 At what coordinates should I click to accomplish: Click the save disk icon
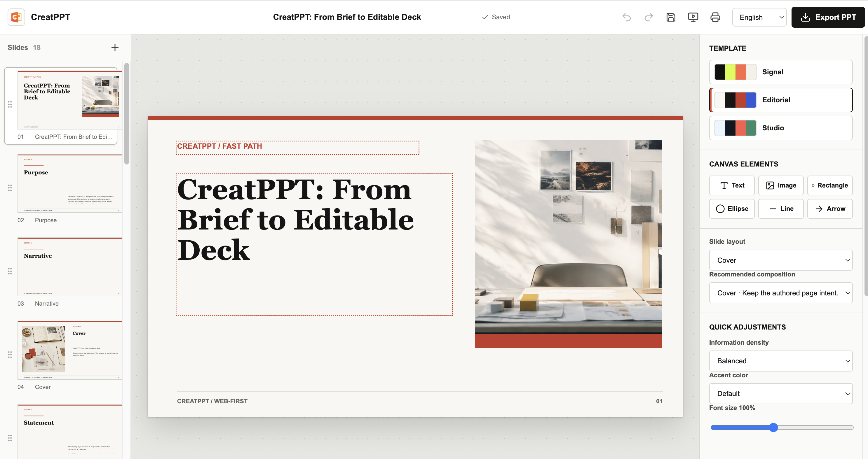click(671, 17)
